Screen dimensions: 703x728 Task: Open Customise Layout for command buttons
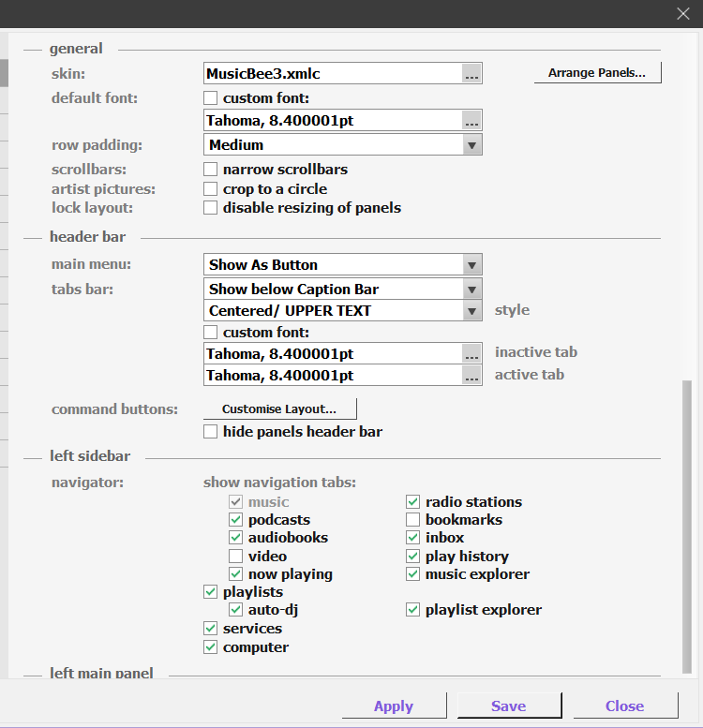point(280,409)
